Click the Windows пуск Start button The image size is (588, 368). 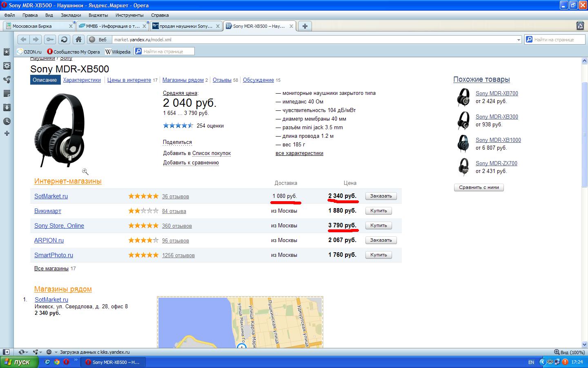(x=20, y=362)
